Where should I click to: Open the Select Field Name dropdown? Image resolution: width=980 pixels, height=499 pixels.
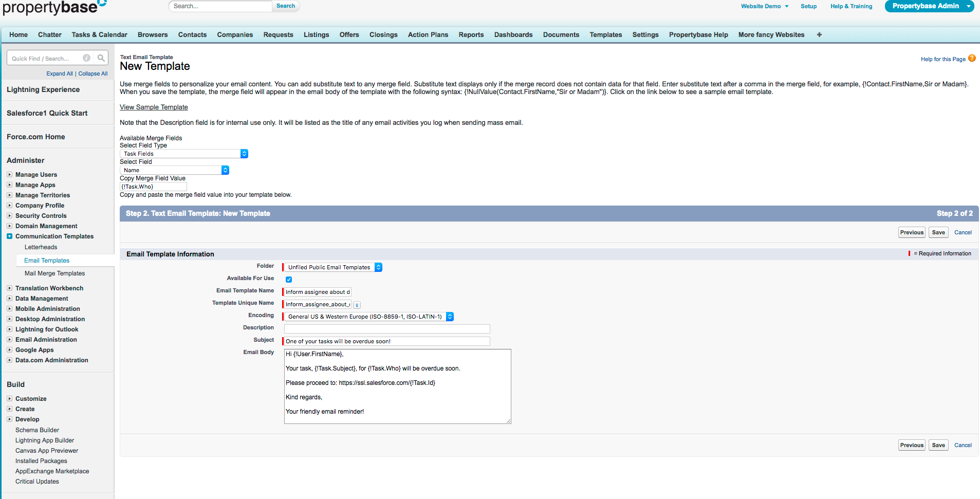click(174, 170)
